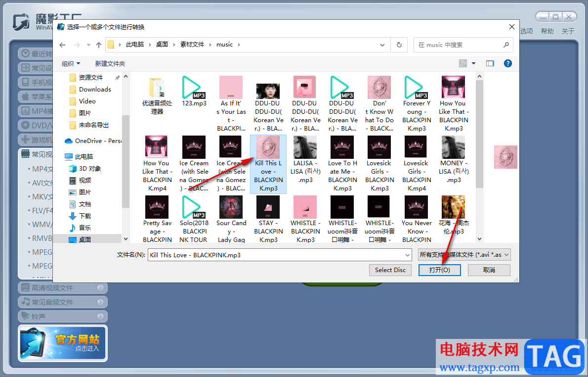Viewport: 588px width, 377px height.
Task: Select the 优速音频处理器 folder
Action: coord(157,96)
